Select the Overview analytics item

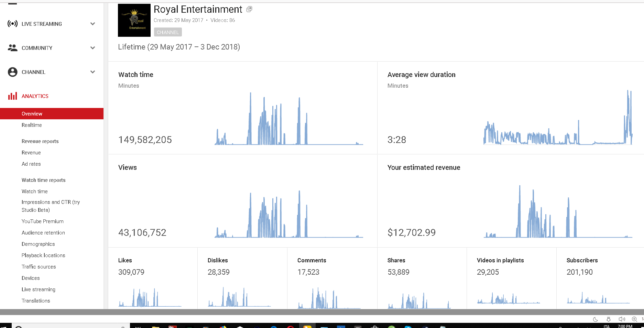[x=52, y=114]
